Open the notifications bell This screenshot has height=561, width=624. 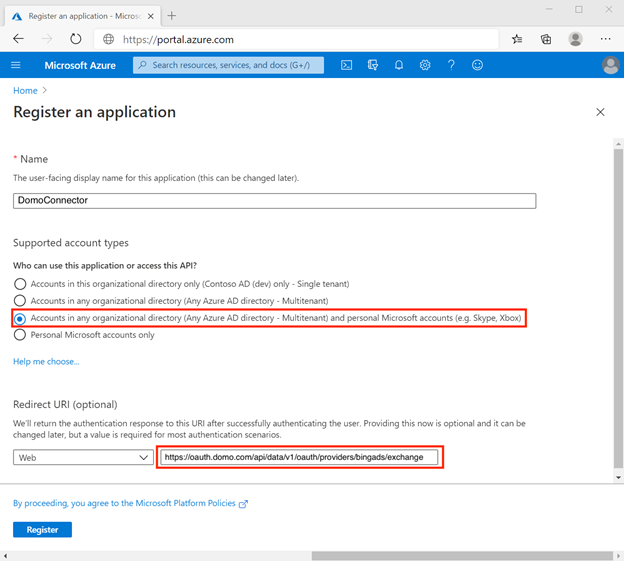[x=399, y=65]
